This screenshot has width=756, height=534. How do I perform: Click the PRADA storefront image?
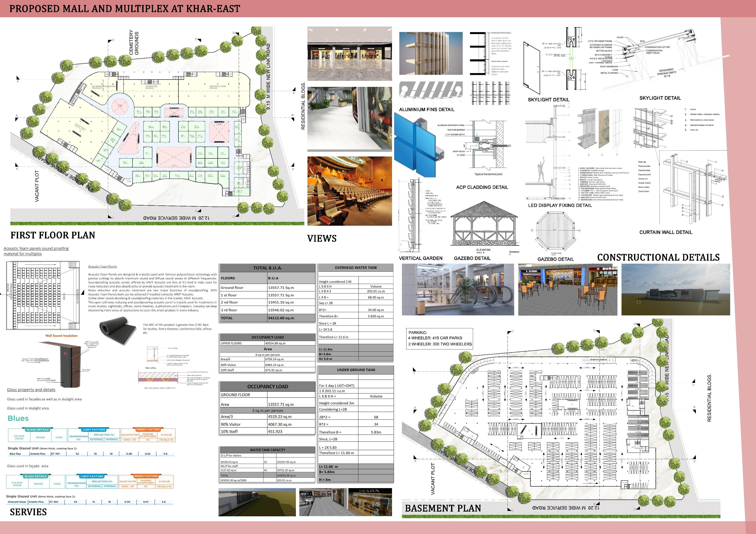point(370,502)
